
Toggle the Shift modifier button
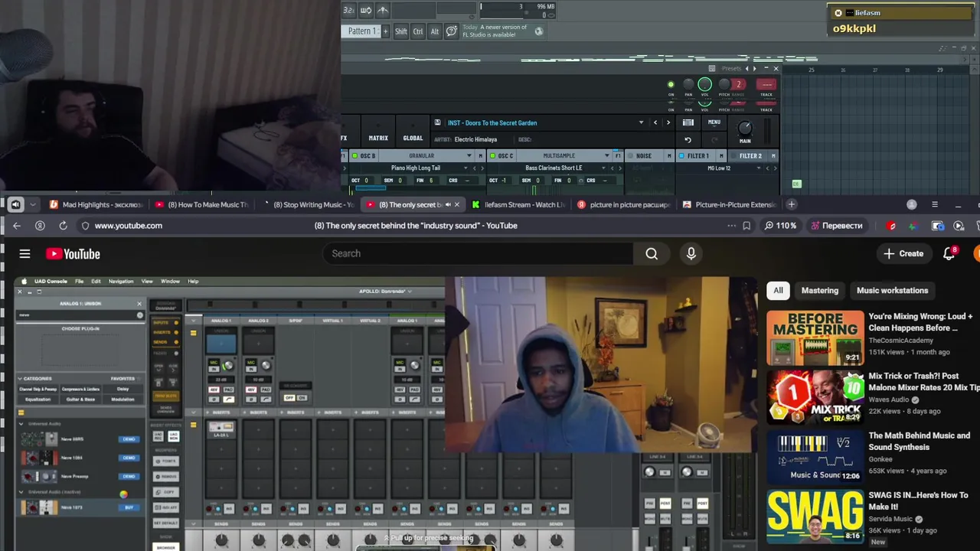[401, 31]
